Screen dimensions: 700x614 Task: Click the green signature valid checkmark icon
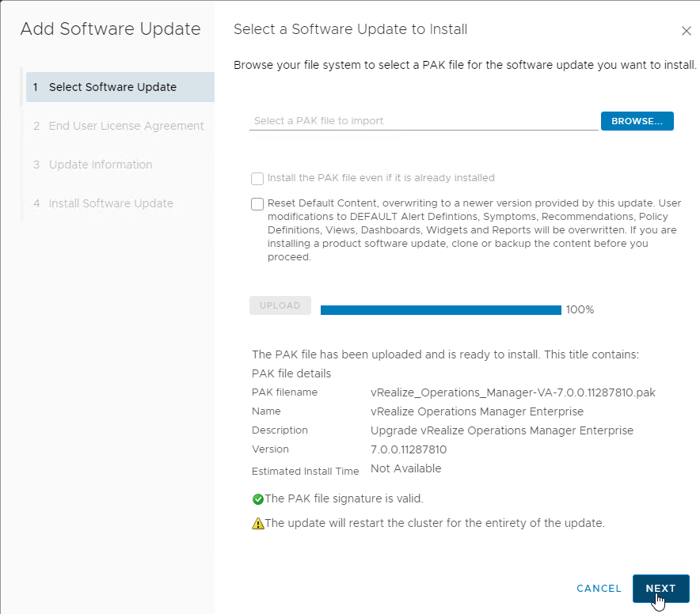(x=258, y=498)
